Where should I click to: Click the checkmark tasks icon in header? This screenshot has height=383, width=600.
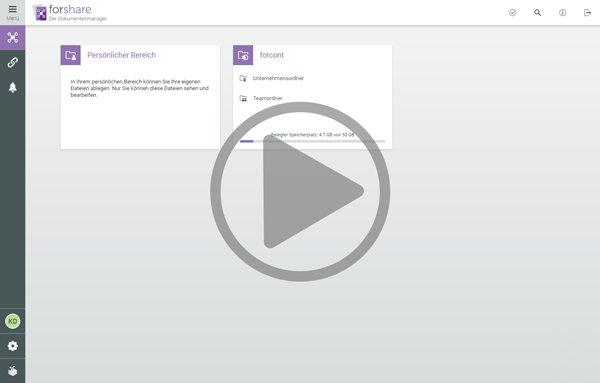click(x=512, y=13)
